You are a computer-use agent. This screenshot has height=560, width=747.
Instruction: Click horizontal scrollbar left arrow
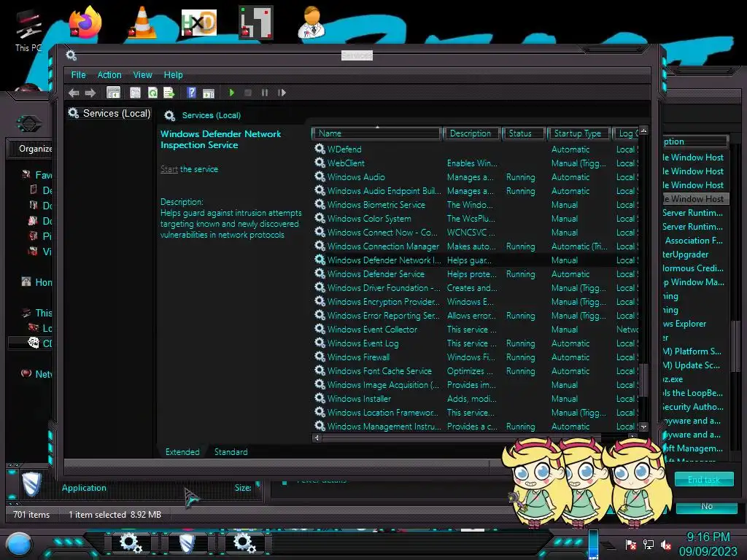[x=317, y=437]
